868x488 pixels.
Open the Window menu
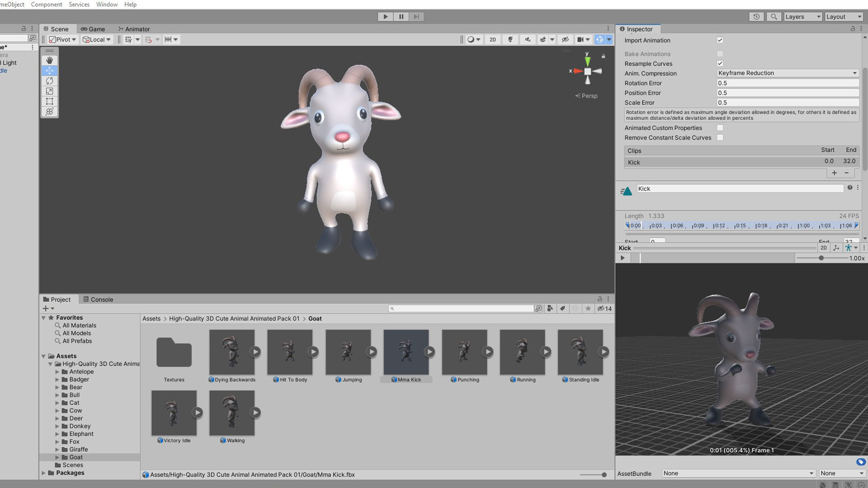click(107, 5)
